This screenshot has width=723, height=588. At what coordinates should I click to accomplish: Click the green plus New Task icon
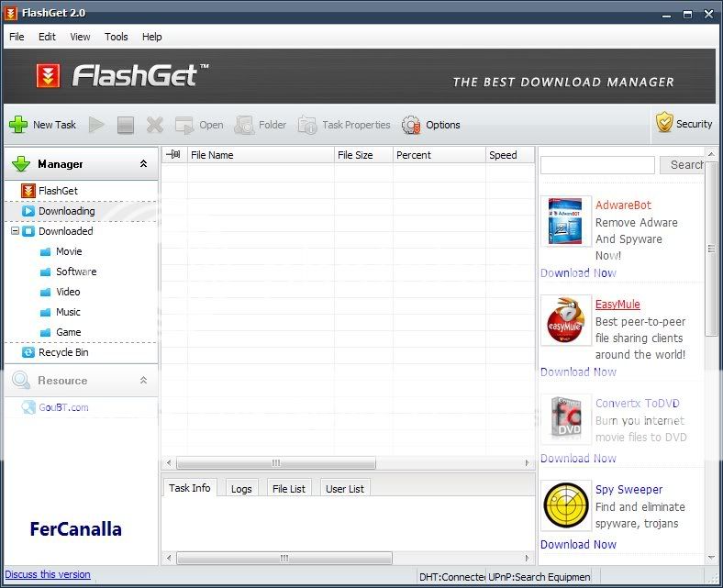pyautogui.click(x=18, y=125)
